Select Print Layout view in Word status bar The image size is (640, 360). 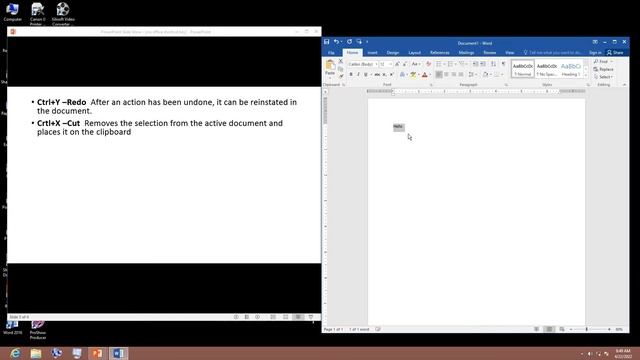coord(549,329)
